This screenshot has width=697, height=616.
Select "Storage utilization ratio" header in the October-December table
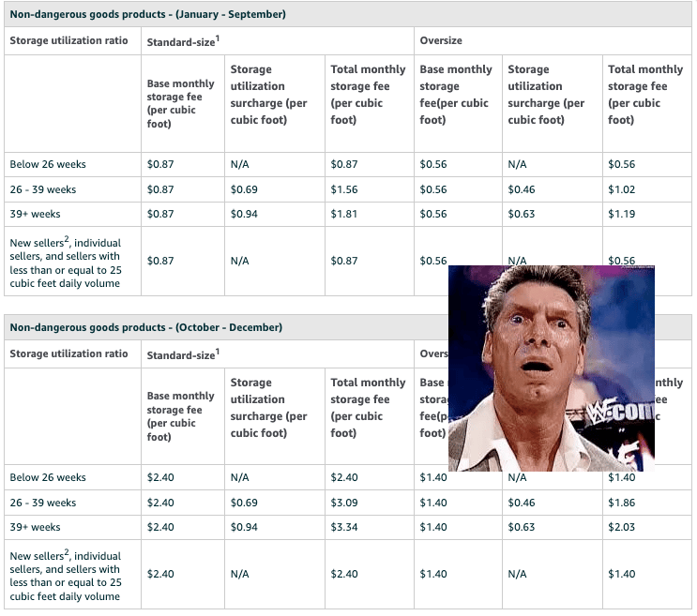(x=68, y=353)
